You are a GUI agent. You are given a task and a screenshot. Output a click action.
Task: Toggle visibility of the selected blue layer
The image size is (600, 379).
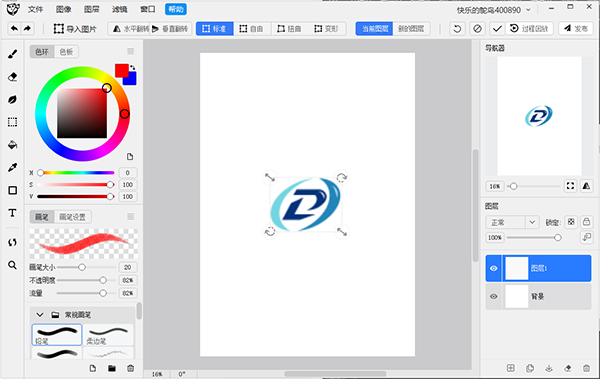point(494,268)
